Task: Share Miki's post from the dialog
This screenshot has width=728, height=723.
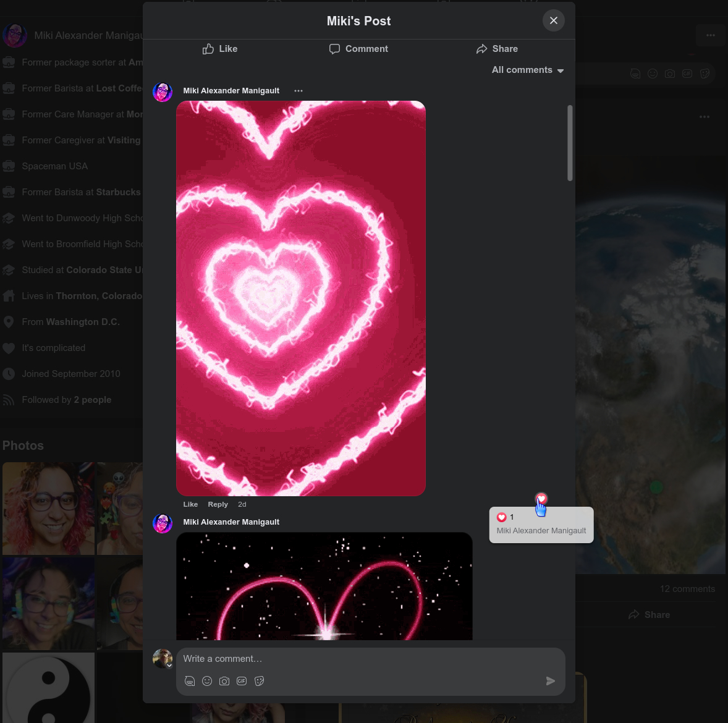Action: coord(497,49)
